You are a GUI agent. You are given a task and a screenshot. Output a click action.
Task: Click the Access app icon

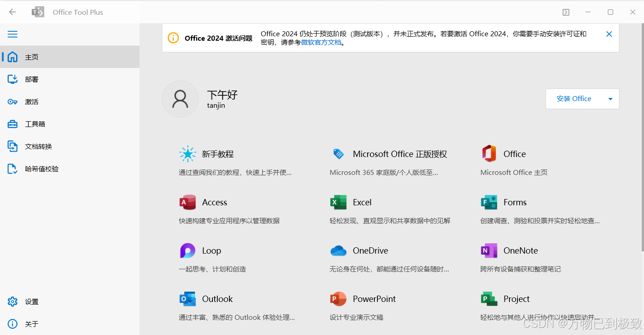[x=188, y=202]
